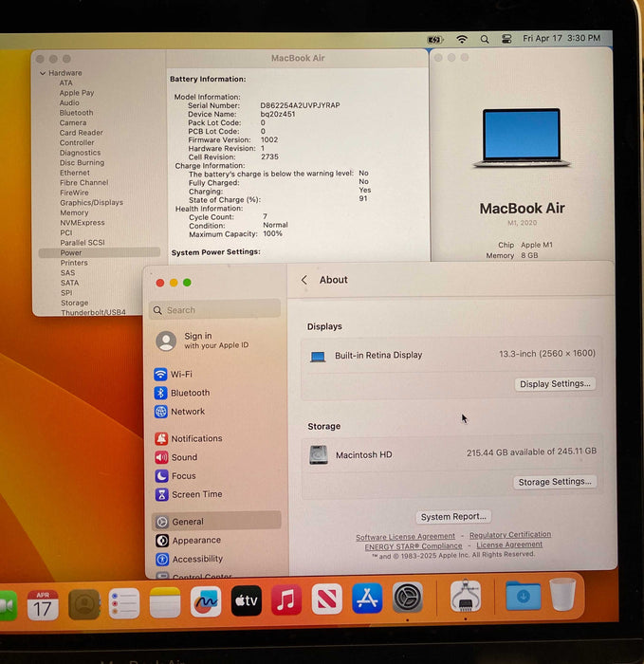The width and height of the screenshot is (644, 664).
Task: Launch Freeform from the Dock
Action: coord(206,601)
